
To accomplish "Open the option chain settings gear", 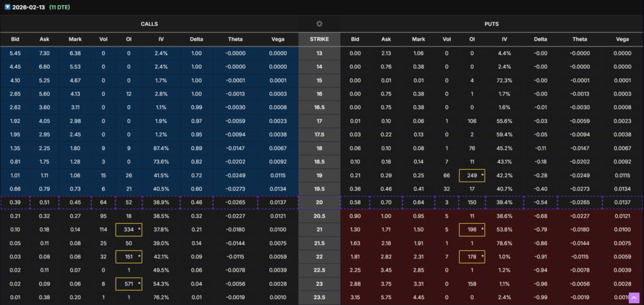I will tap(319, 24).
